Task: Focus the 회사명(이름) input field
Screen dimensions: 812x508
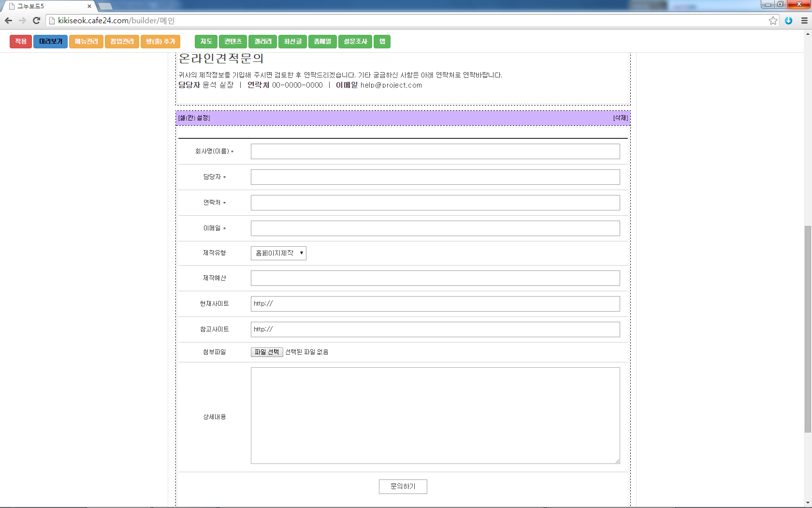Action: coord(435,151)
